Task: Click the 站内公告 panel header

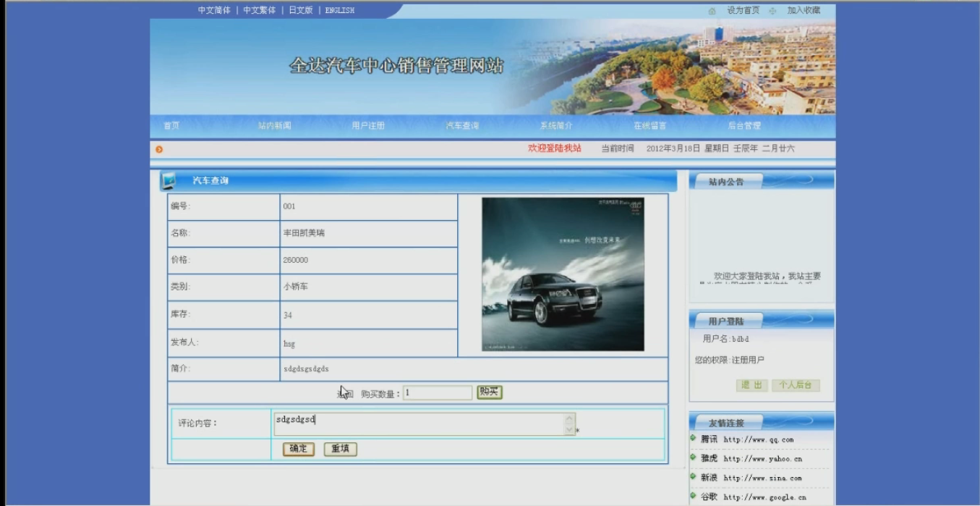Action: click(761, 181)
